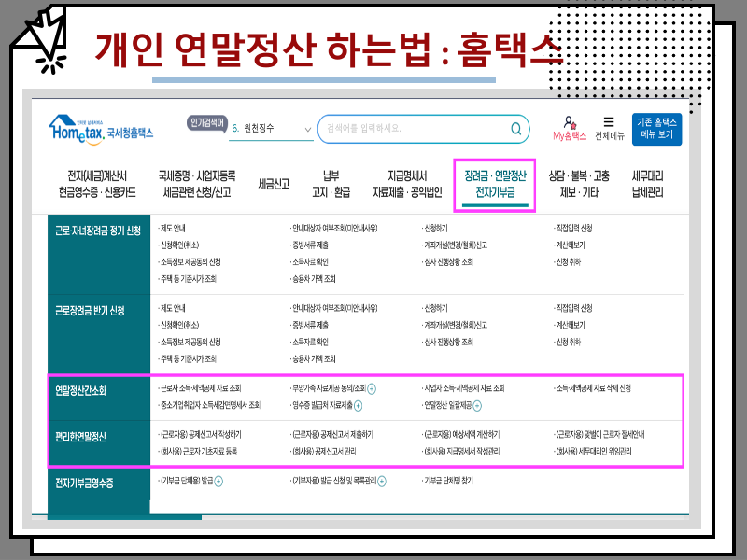Open 주택 등 기준시가 조회 under 정기 신청
Screen dimensions: 747x560
click(x=188, y=278)
